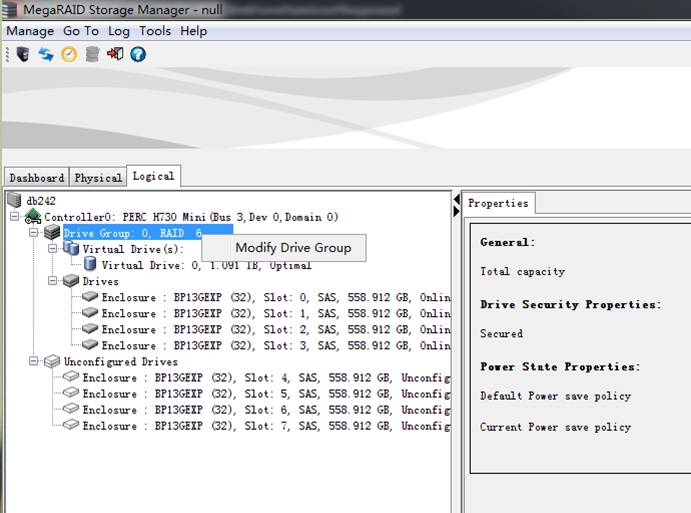Select the Slot 4 unconfigured drive row
The height and width of the screenshot is (513, 691).
(267, 377)
